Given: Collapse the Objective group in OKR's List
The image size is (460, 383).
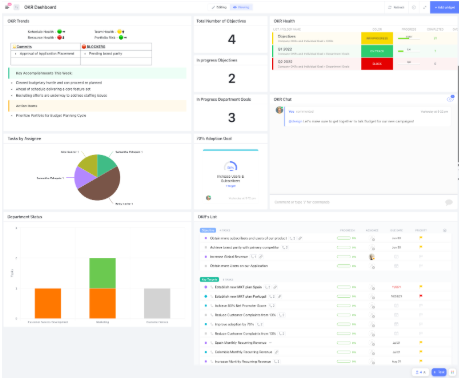Looking at the screenshot, I should [208, 230].
